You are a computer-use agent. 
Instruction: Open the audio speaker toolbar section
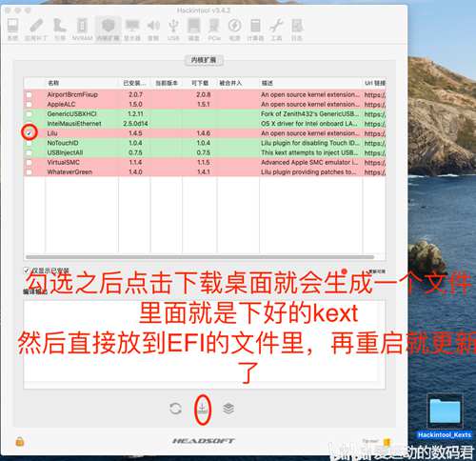click(153, 30)
